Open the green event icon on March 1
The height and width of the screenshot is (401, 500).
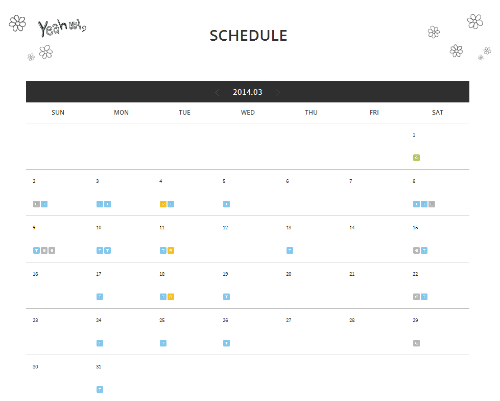[416, 157]
